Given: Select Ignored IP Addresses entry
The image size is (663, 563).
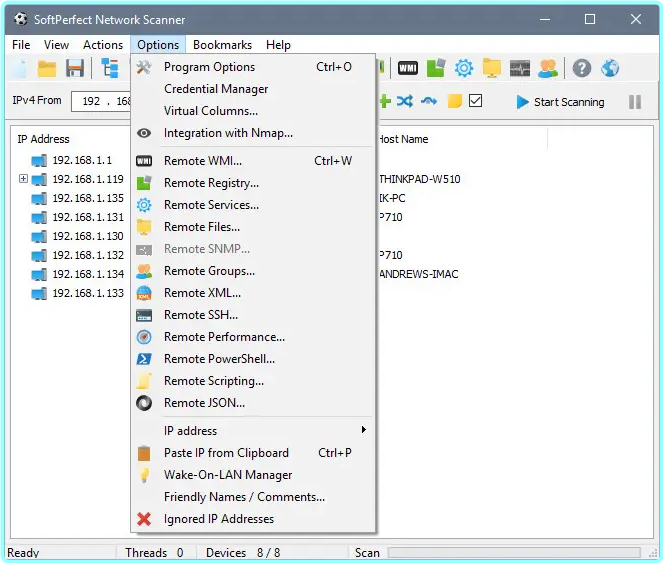Looking at the screenshot, I should click(253, 519).
